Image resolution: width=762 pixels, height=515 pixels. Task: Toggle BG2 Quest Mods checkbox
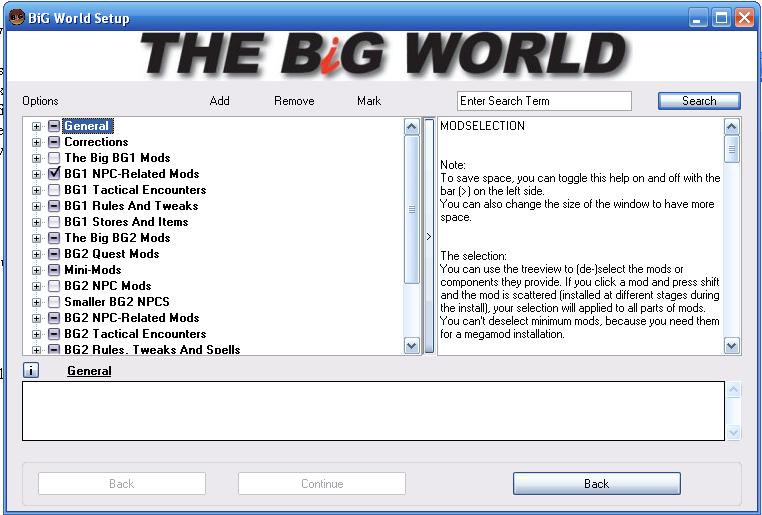pos(54,254)
